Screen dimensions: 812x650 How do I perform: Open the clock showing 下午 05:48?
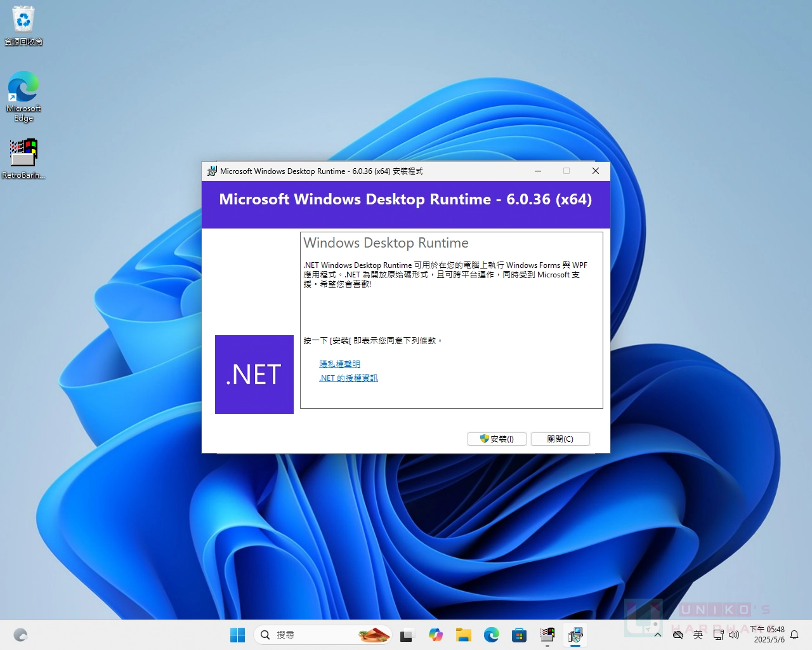coord(767,635)
